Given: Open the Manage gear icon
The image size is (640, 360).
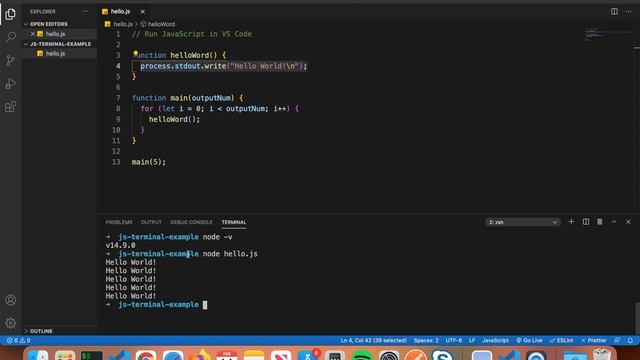Looking at the screenshot, I should (x=11, y=323).
